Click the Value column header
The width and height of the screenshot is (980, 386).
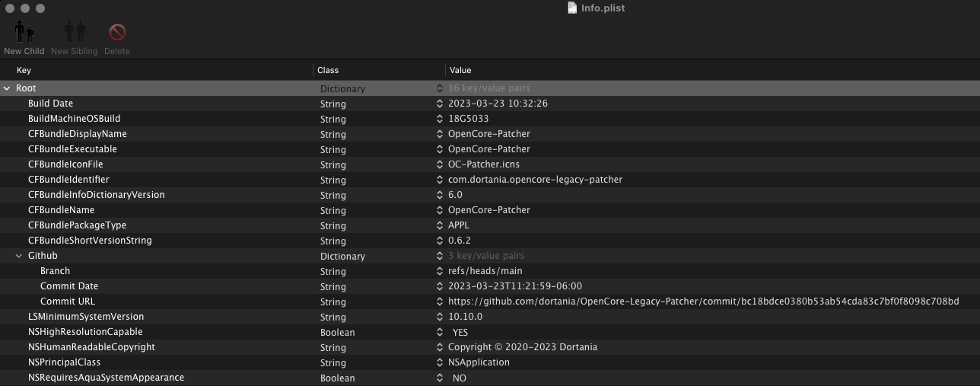tap(460, 70)
